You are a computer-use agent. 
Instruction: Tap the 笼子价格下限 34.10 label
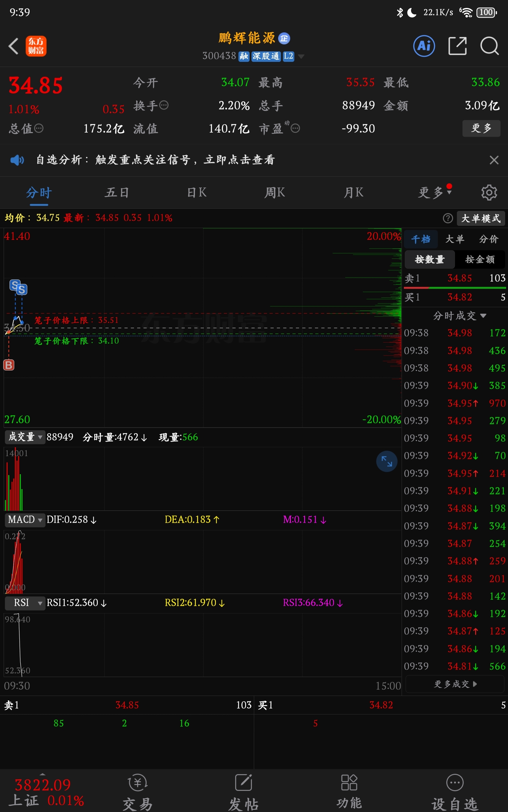click(77, 341)
